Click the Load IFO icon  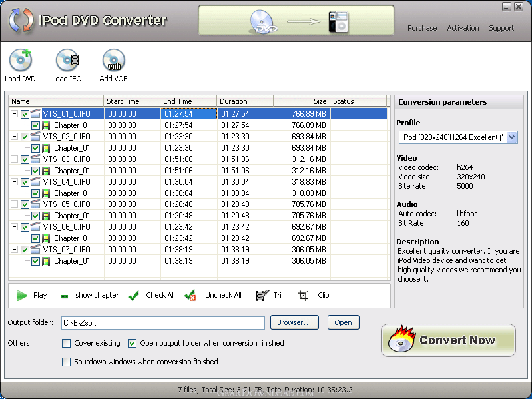tap(67, 60)
